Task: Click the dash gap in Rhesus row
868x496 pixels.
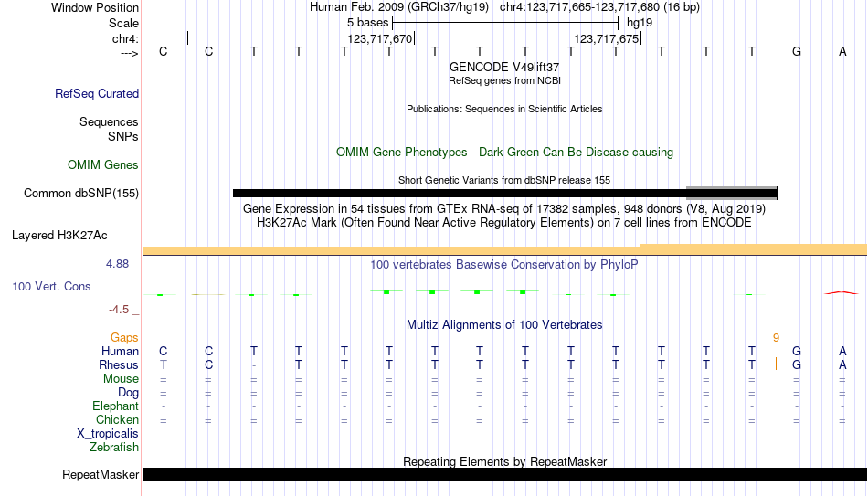Action: coord(253,365)
